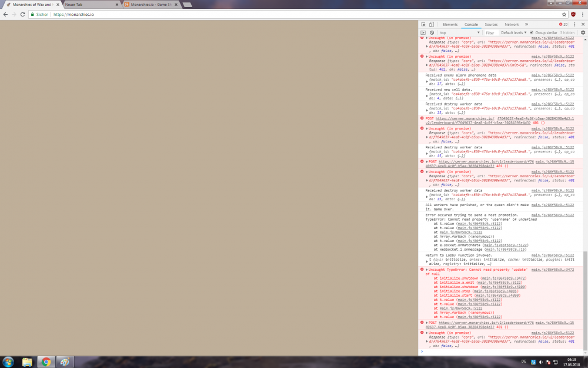The image size is (588, 368).
Task: Close the DevTools panel
Action: [x=583, y=24]
